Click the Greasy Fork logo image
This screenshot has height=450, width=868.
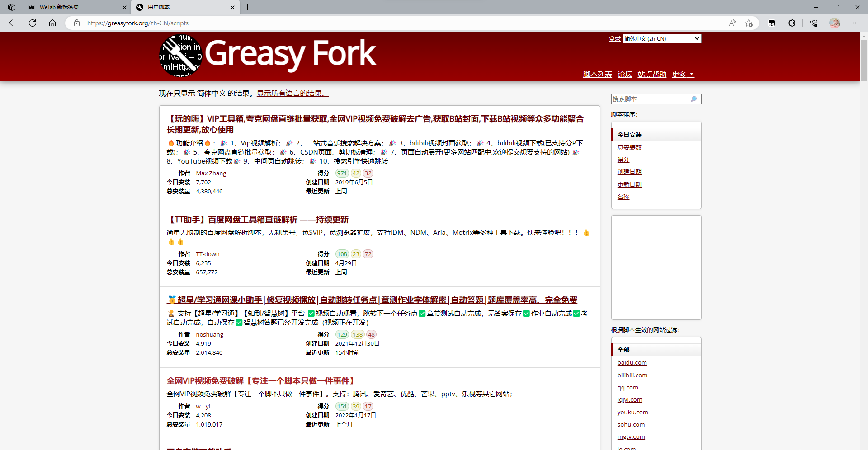[181, 56]
